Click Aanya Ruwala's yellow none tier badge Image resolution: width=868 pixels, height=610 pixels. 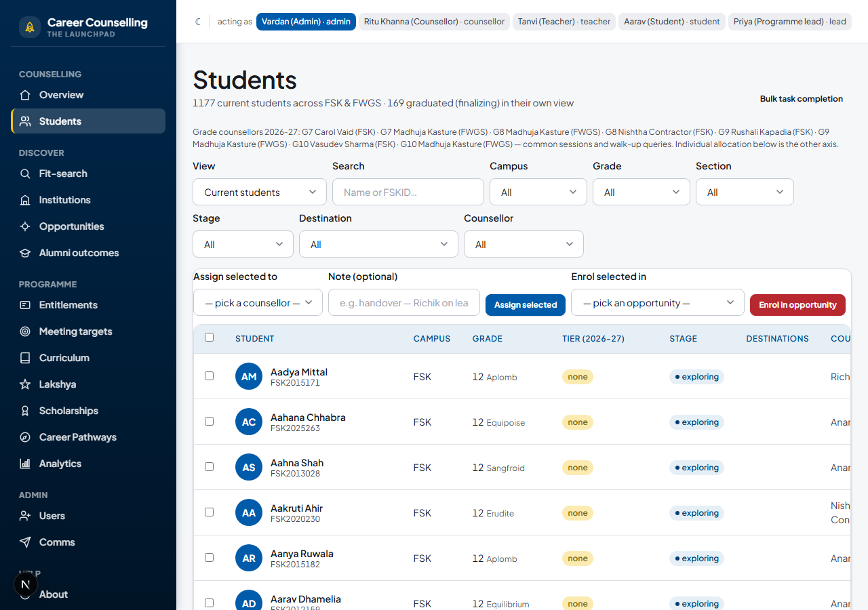pos(578,558)
